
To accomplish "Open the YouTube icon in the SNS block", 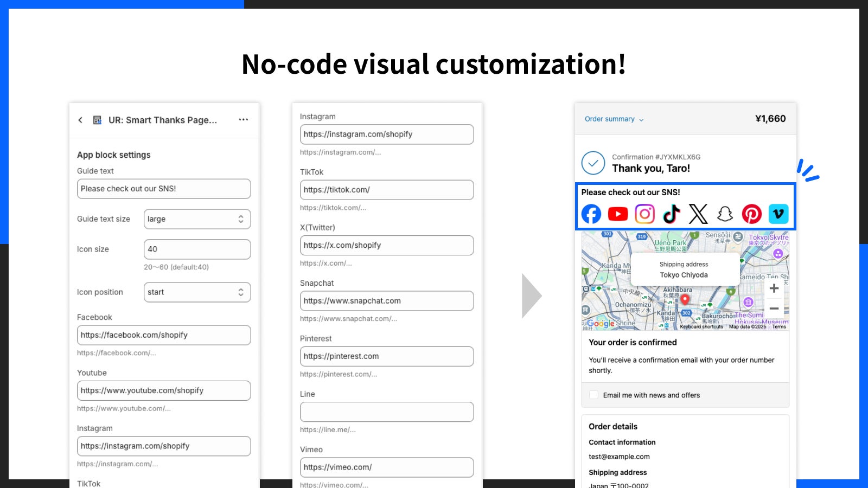I will (618, 214).
